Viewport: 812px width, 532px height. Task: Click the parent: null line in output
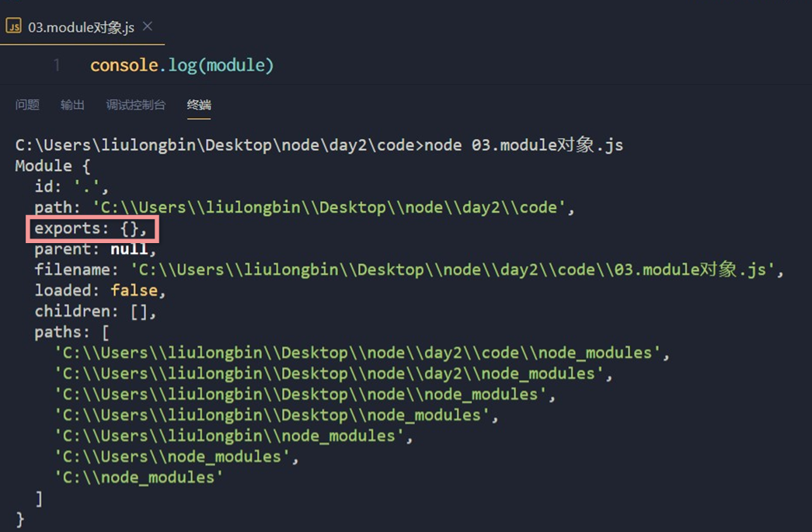[95, 249]
